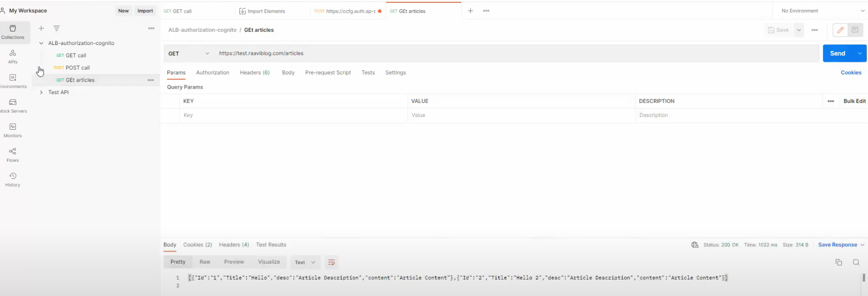Switch to the Authorization tab
868x296 pixels.
point(213,73)
